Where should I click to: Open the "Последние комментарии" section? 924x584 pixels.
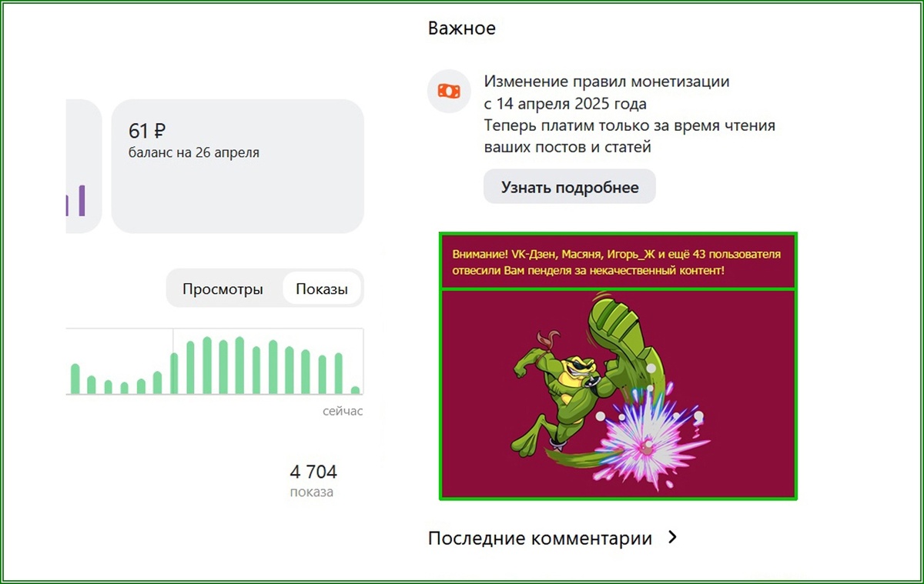[539, 538]
